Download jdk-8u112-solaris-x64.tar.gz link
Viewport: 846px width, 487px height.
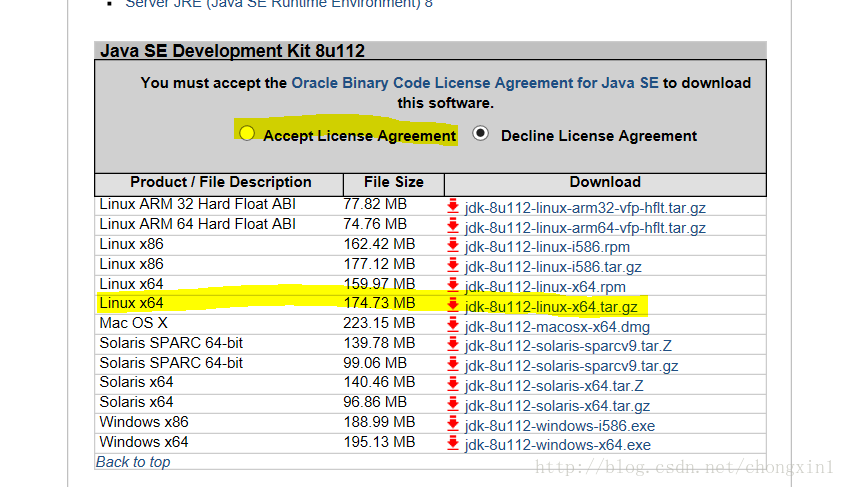pyautogui.click(x=557, y=406)
